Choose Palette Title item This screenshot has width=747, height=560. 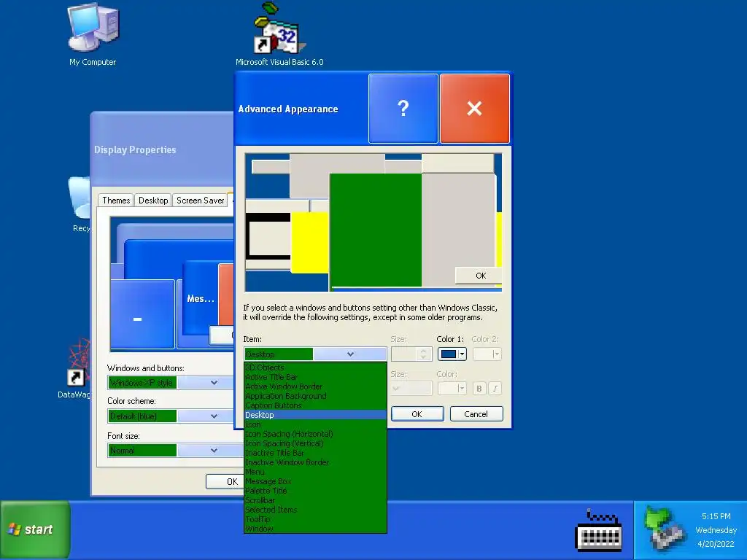(315, 491)
